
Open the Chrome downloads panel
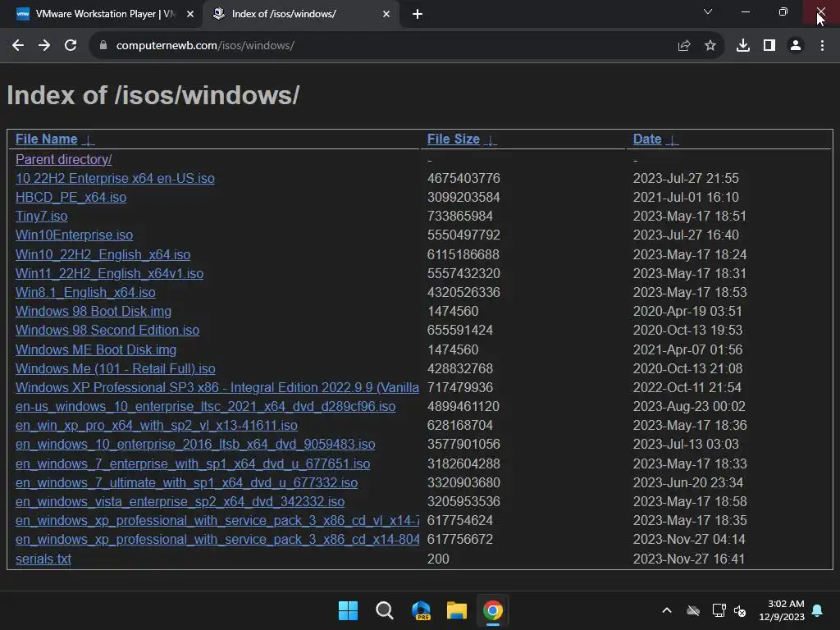(743, 46)
